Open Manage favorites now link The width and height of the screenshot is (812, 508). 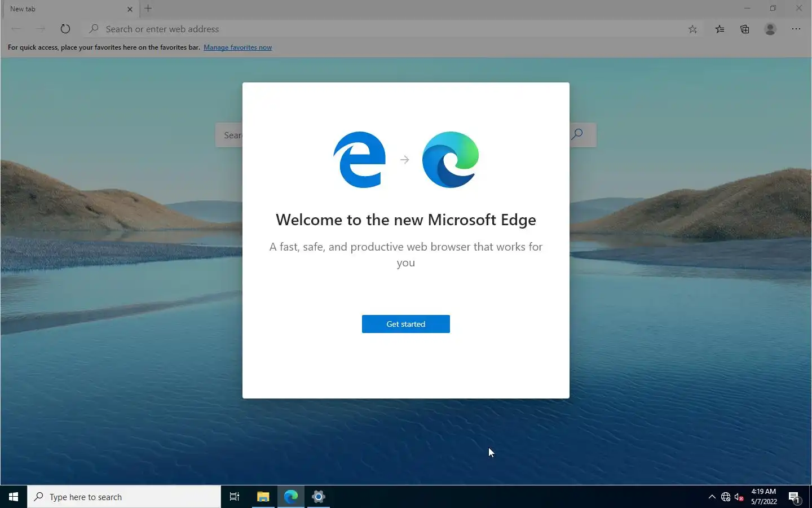coord(237,47)
